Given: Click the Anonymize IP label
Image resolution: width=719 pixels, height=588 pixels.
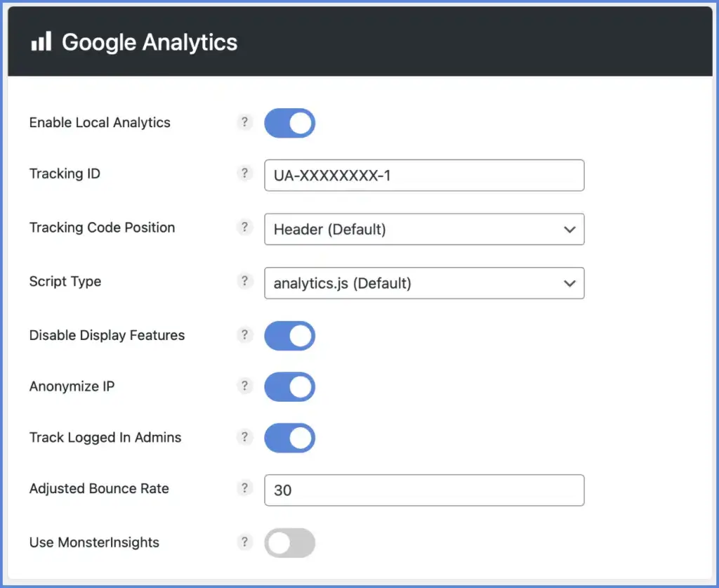Looking at the screenshot, I should click(72, 386).
